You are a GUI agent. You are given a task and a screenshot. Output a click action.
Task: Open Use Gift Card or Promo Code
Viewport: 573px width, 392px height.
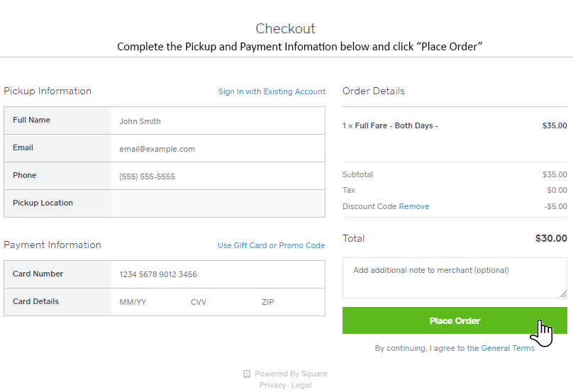[x=271, y=245]
